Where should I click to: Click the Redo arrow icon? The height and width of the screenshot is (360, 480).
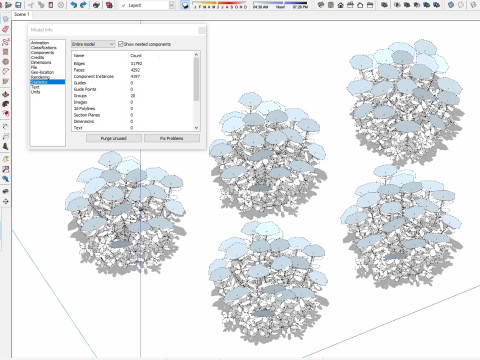(84, 5)
